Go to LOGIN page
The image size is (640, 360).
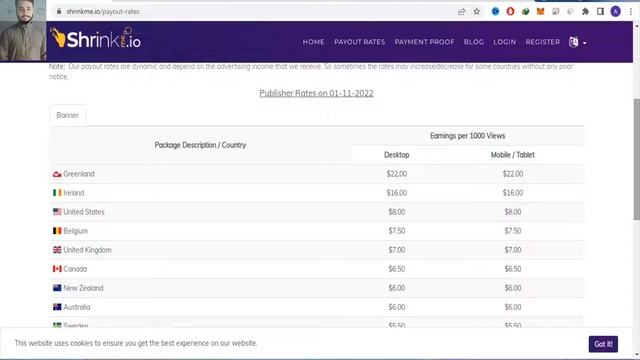point(504,42)
